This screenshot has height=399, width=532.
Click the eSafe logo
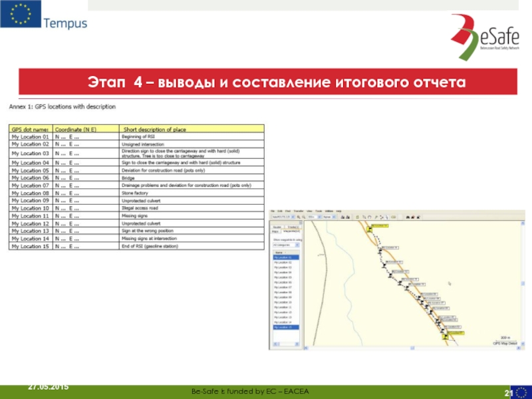(x=483, y=35)
